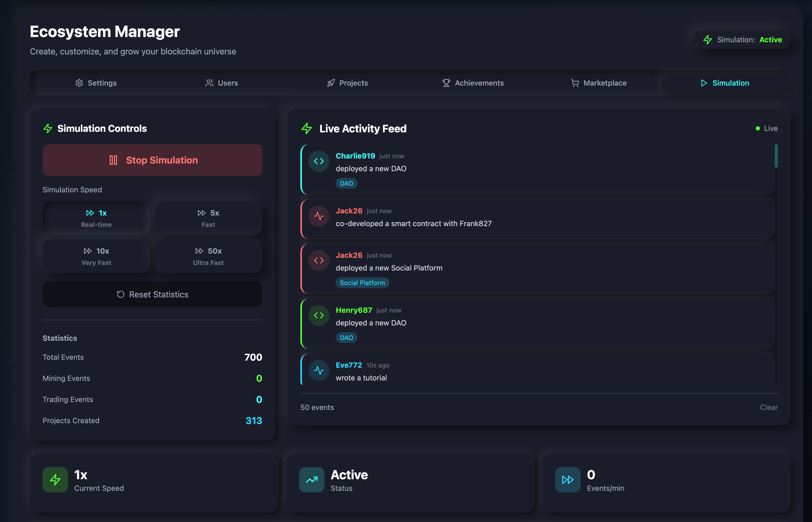This screenshot has width=812, height=522.
Task: Click the activity pulse icon next to Jack26
Action: [319, 216]
